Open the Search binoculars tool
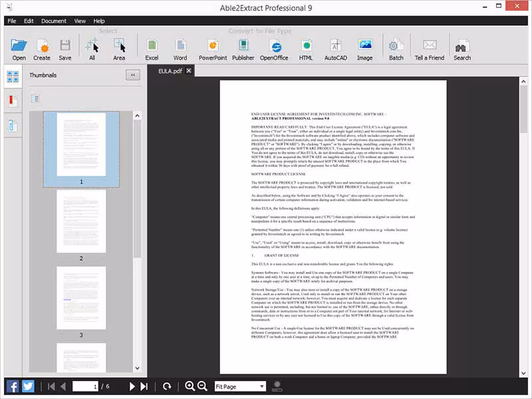Viewport: 532px width, 399px height. point(462,49)
